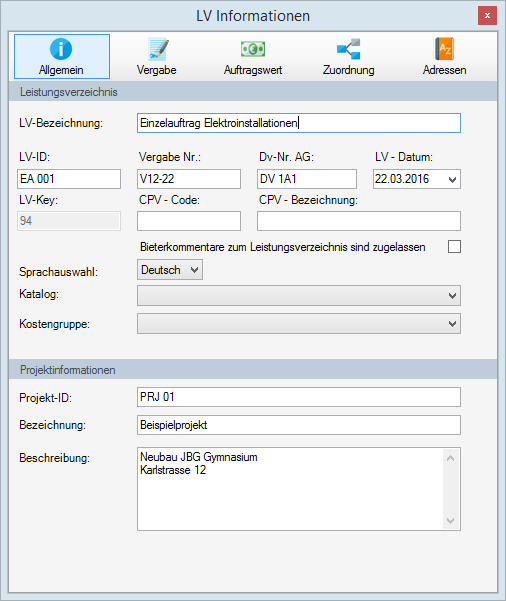
Task: Click the Sprachauswahl: label
Action: click(x=59, y=272)
